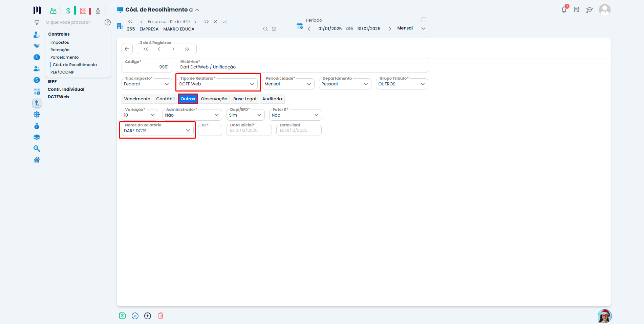Click the Data Final input field
The image size is (644, 324).
tap(298, 130)
